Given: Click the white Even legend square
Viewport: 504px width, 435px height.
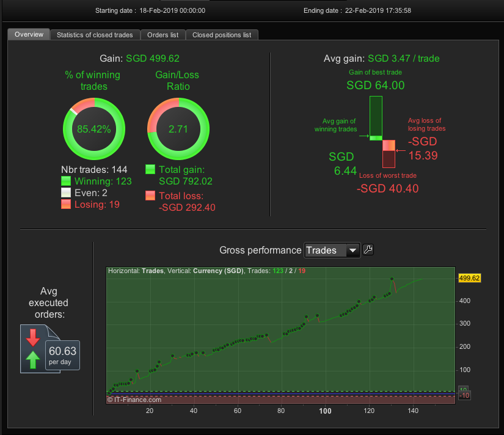Looking at the screenshot, I should 66,192.
